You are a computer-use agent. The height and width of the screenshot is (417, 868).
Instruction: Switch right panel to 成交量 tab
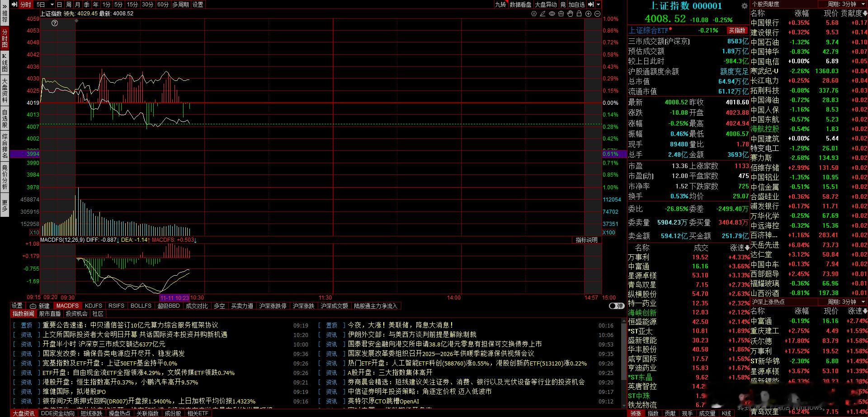707,413
